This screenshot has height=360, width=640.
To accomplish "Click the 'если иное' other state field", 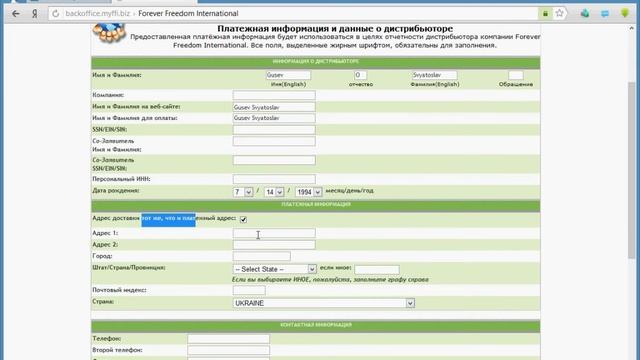I will [377, 269].
